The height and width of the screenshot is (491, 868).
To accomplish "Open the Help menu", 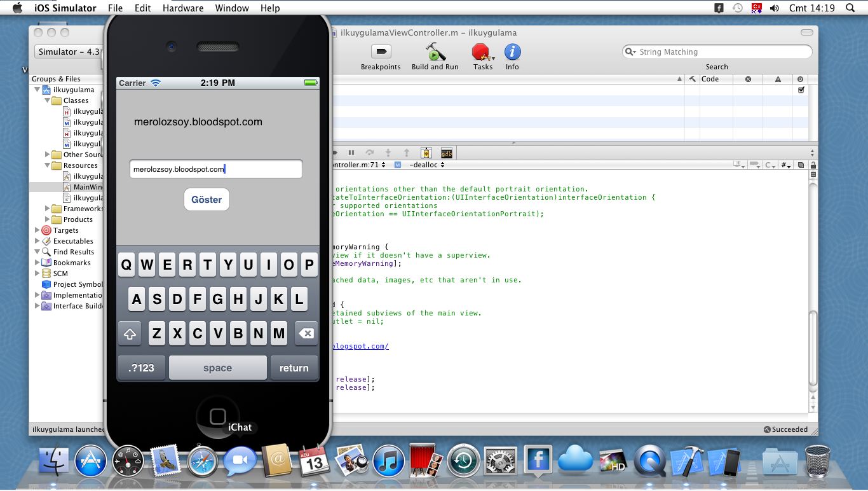I will (270, 8).
